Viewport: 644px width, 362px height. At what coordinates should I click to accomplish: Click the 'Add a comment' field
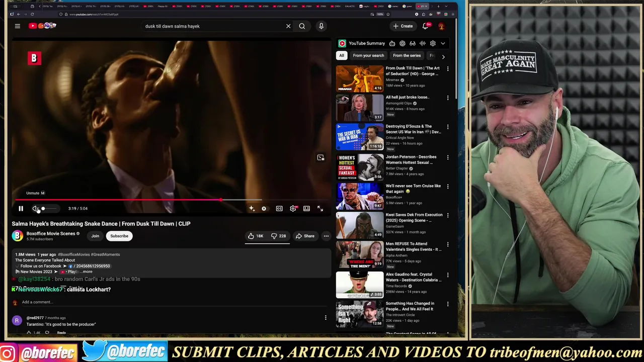click(x=37, y=302)
